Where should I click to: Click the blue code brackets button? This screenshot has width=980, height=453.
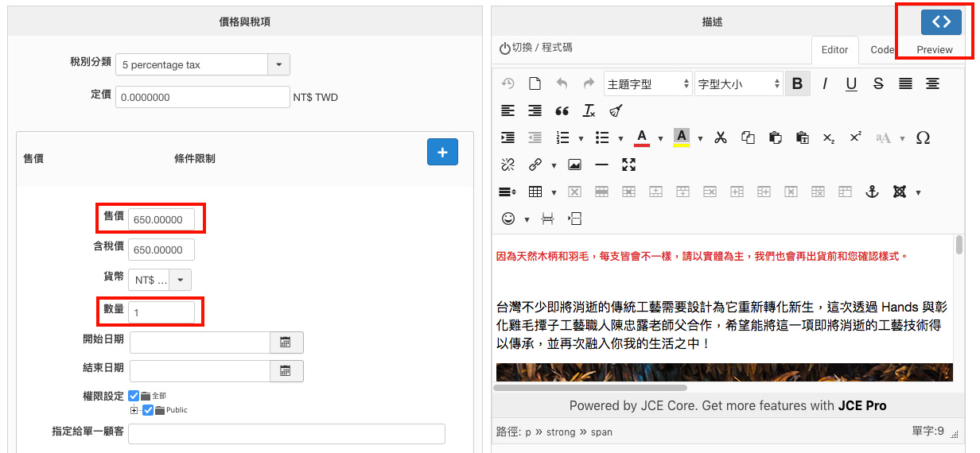point(941,21)
